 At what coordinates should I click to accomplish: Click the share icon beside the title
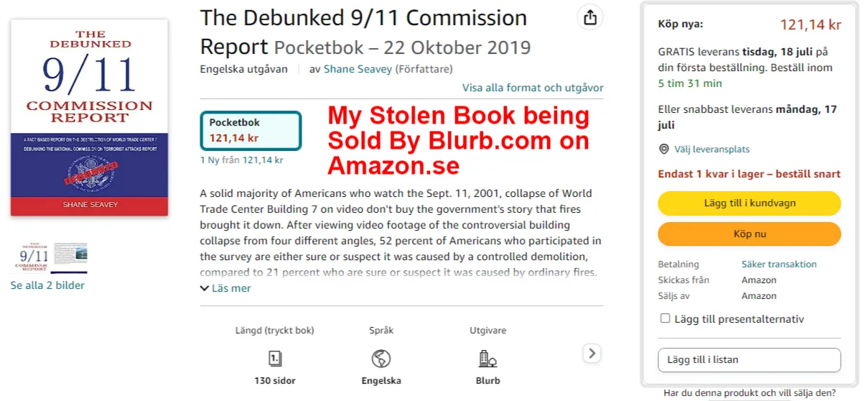tap(590, 18)
